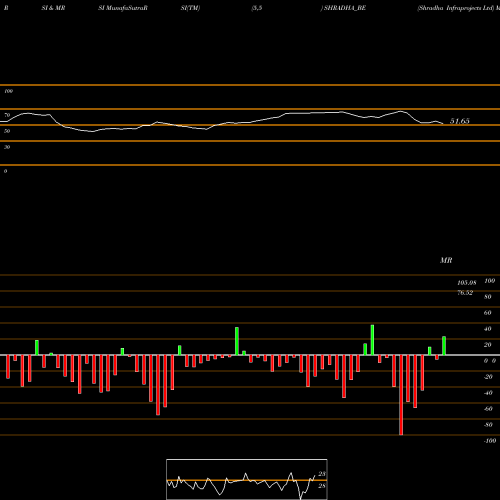Viewport: 500px width, 500px height.
Task: Click the tallest red bar reaching -100
Action: pyautogui.click(x=401, y=395)
